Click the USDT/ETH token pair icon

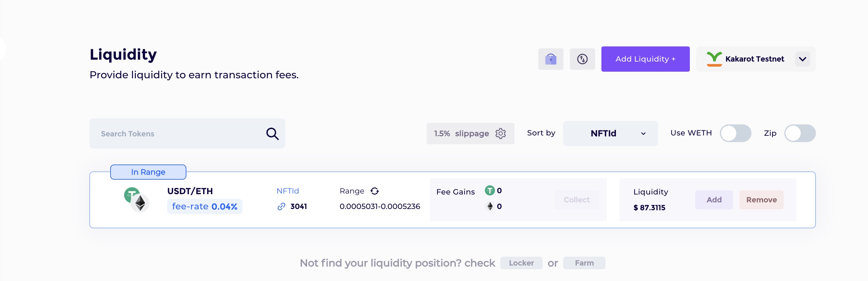click(136, 200)
